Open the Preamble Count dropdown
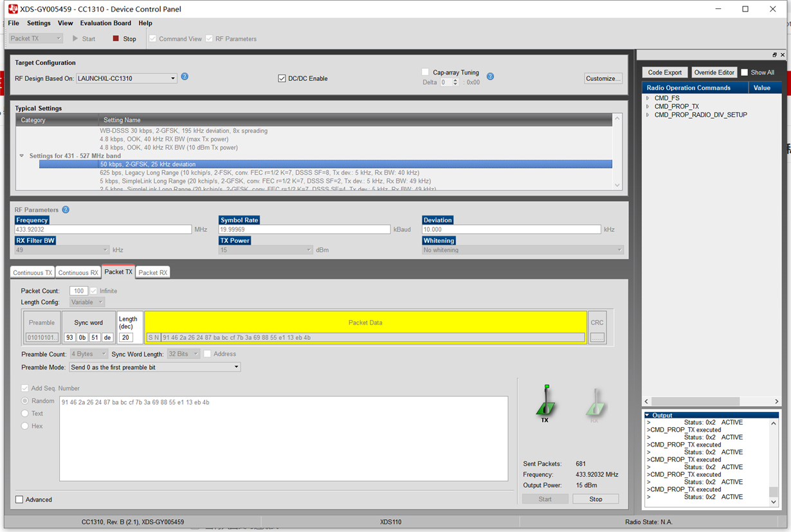This screenshot has height=532, width=791. pyautogui.click(x=89, y=354)
